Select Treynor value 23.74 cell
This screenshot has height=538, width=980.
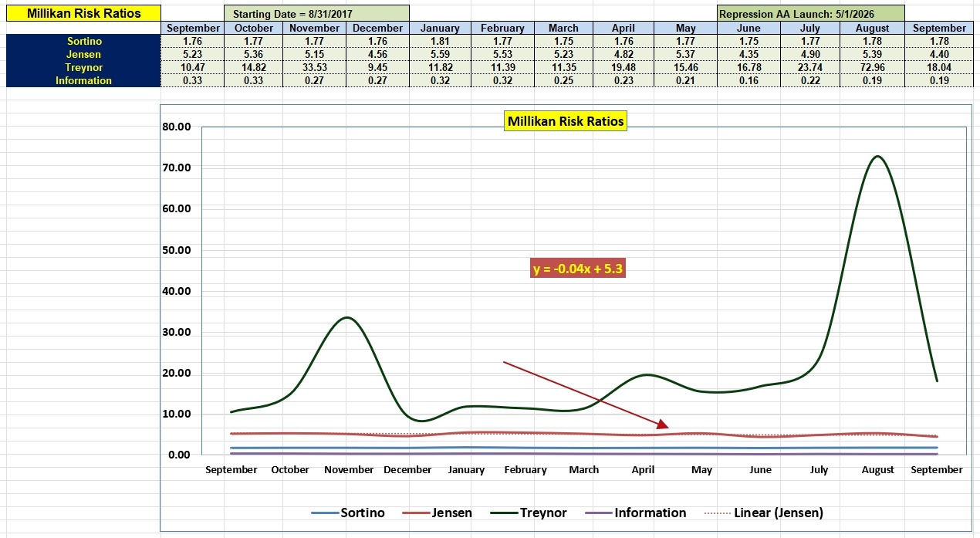tap(809, 67)
